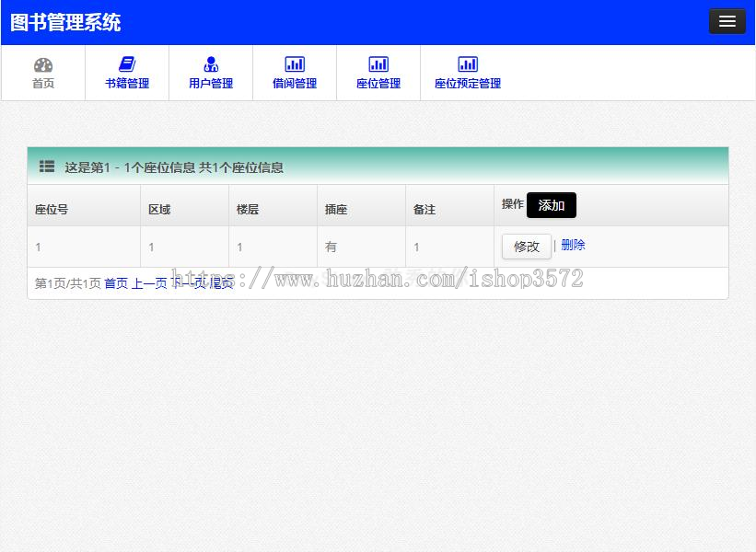This screenshot has width=756, height=552.
Task: Select 座位管理 nav label
Action: [378, 84]
